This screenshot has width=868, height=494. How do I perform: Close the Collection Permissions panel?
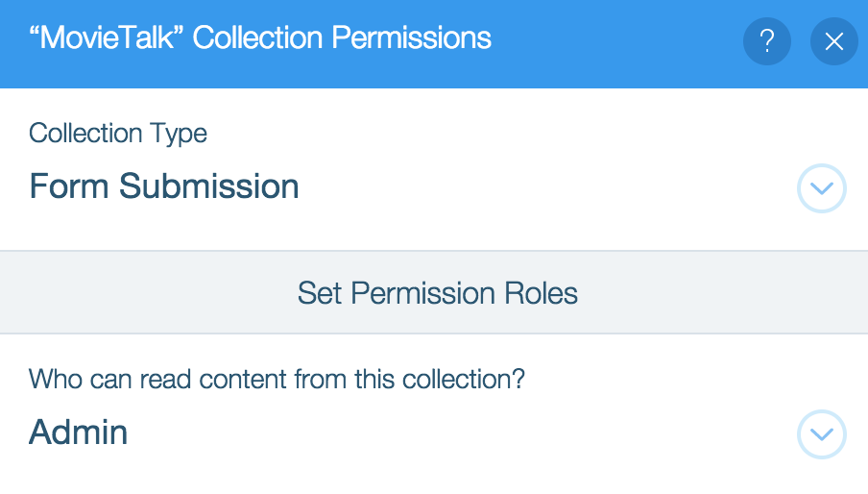point(833,41)
